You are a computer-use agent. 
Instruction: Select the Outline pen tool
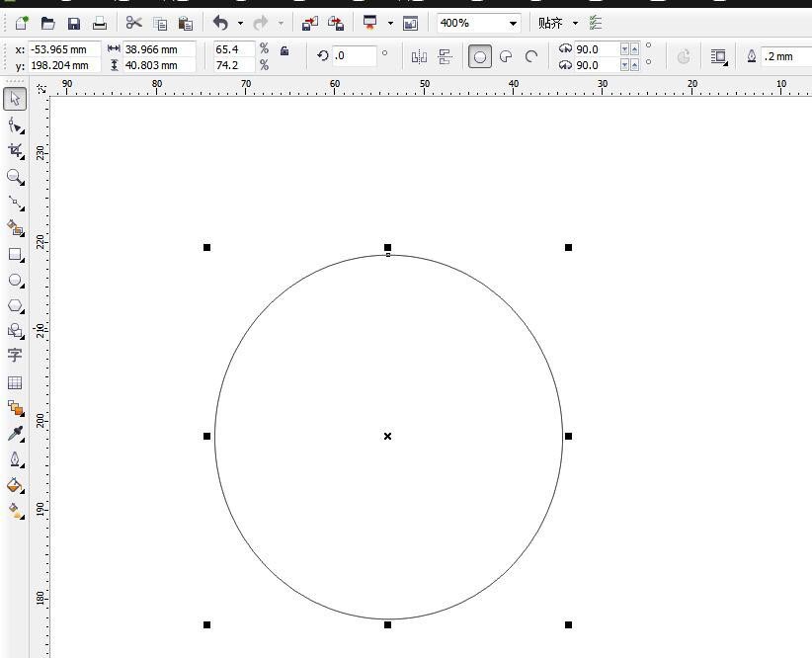point(16,459)
